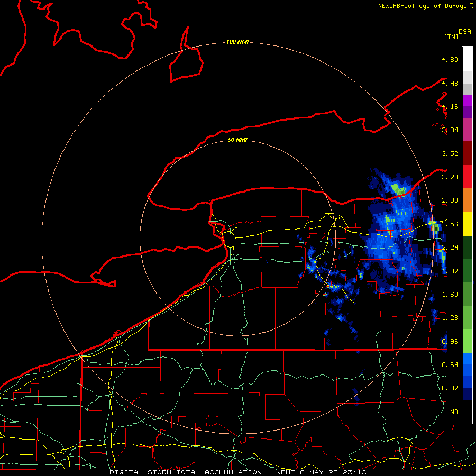
Task: Click the [IN] units label
Action: coord(451,36)
